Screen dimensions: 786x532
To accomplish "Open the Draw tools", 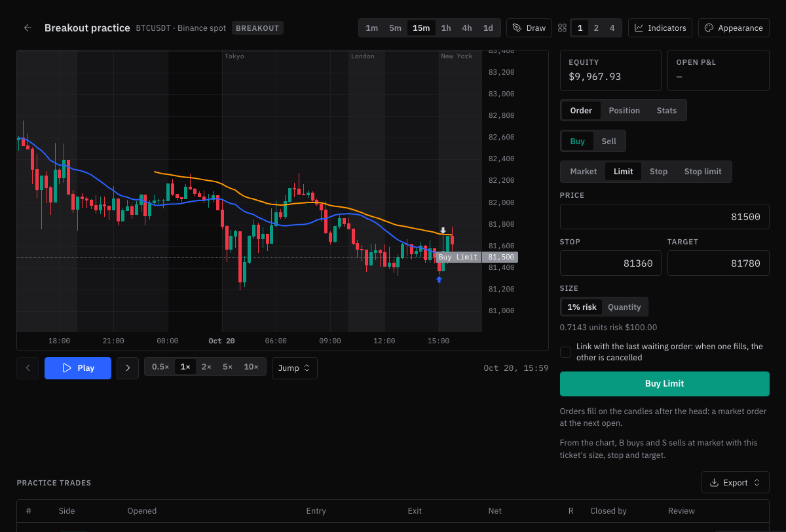I will 529,28.
